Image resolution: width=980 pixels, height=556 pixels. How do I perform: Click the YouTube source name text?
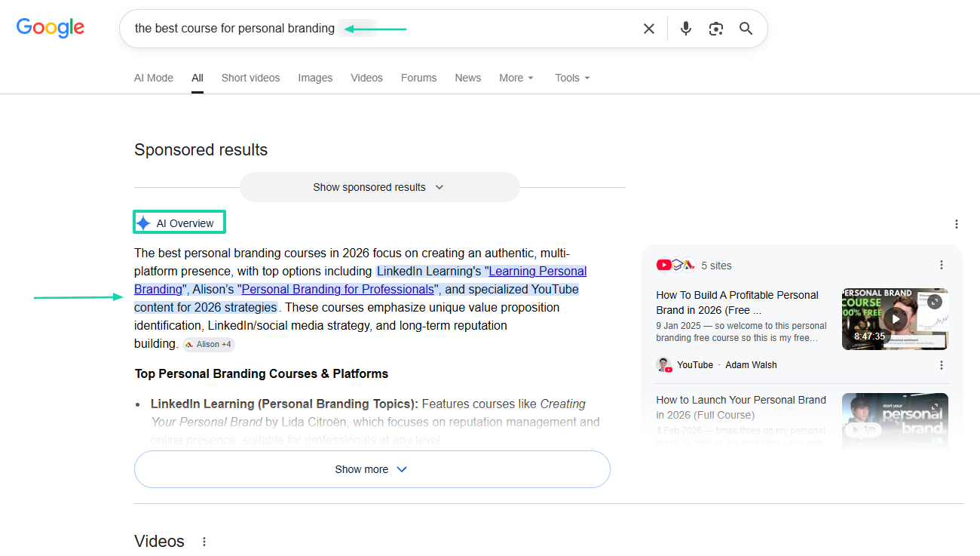point(695,365)
